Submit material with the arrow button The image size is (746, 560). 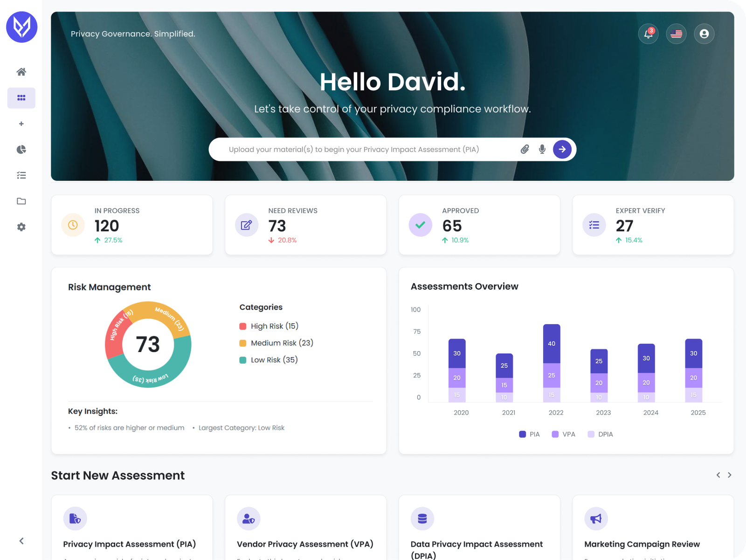pyautogui.click(x=562, y=149)
